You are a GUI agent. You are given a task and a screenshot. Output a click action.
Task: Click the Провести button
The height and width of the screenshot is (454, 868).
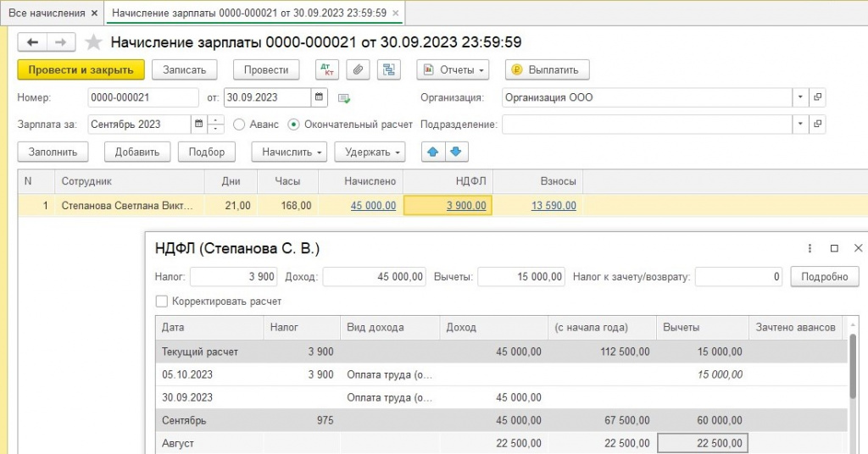pos(266,69)
